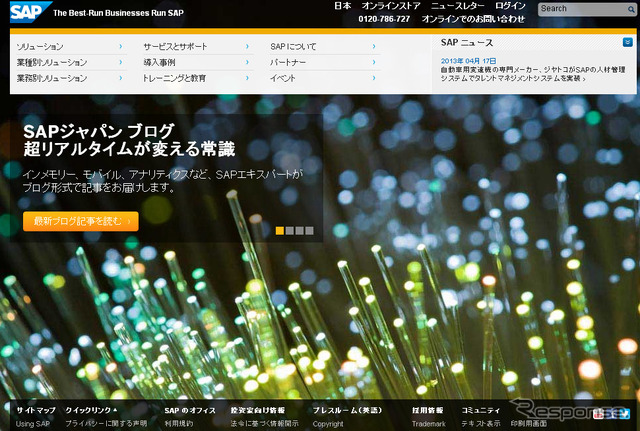Open サイトマップ in the footer
Screen dimensions: 640x431
(36, 410)
